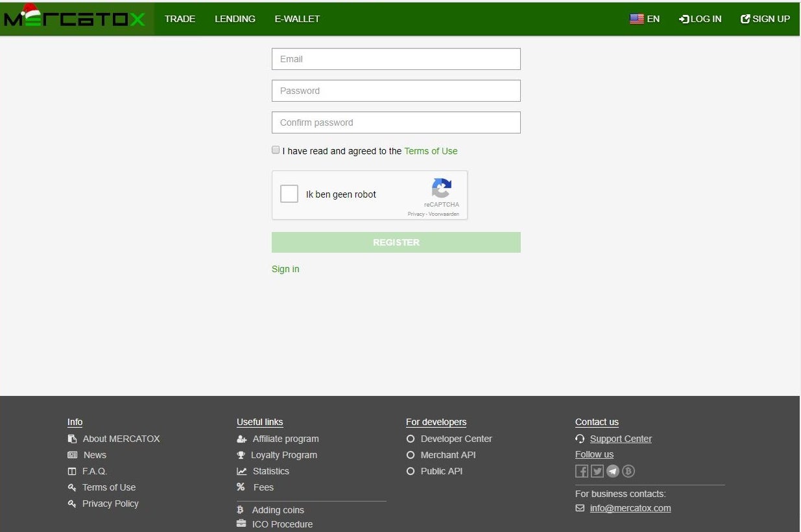Click the News newspaper icon

click(72, 455)
